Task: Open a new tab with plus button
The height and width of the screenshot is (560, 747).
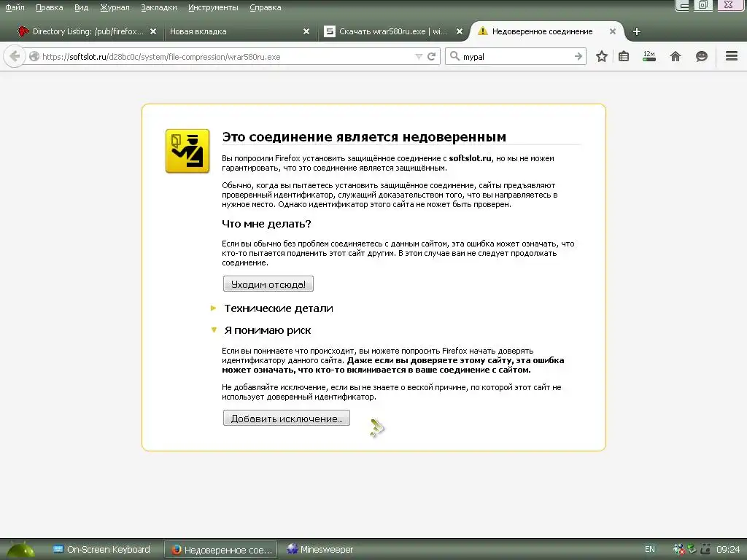Action: point(636,31)
